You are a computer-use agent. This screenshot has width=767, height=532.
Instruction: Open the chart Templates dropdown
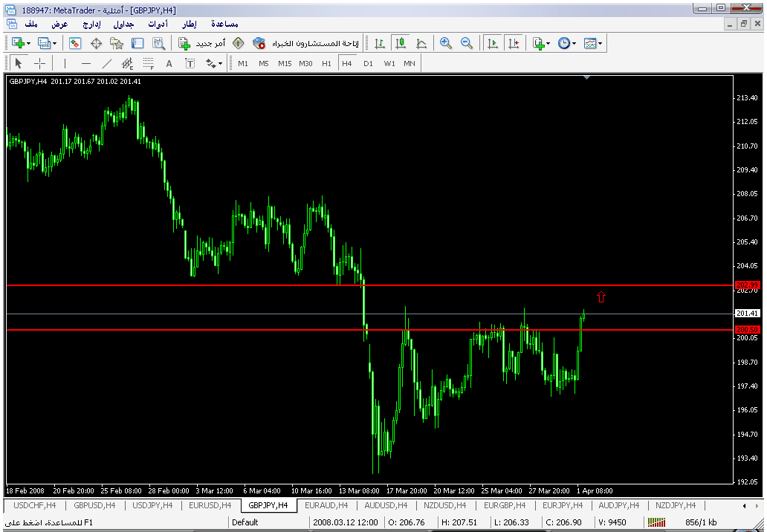(593, 43)
